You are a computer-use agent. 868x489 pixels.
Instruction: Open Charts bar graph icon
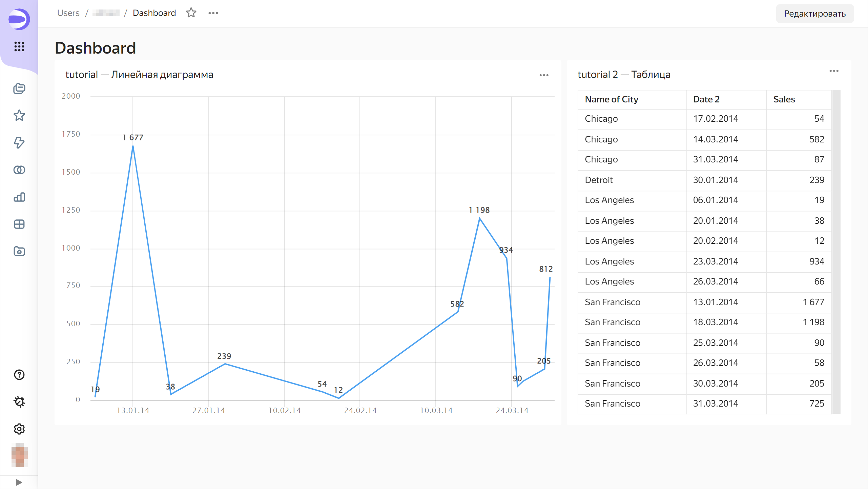pyautogui.click(x=19, y=197)
